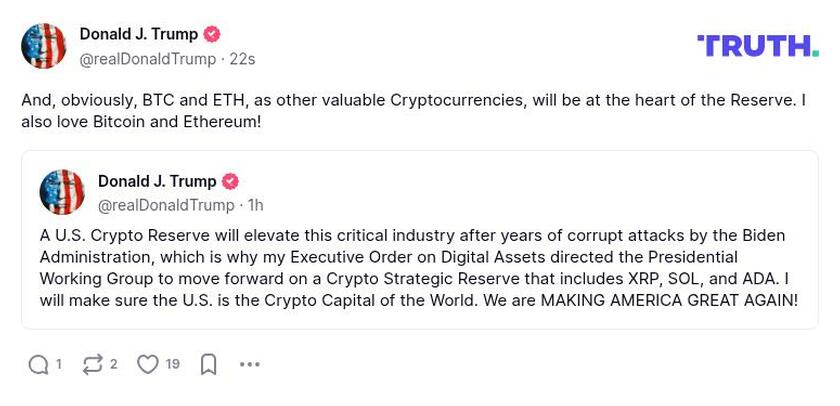840x406 pixels.
Task: Click @realDonaldTrump handle in quoted post
Action: click(x=166, y=206)
